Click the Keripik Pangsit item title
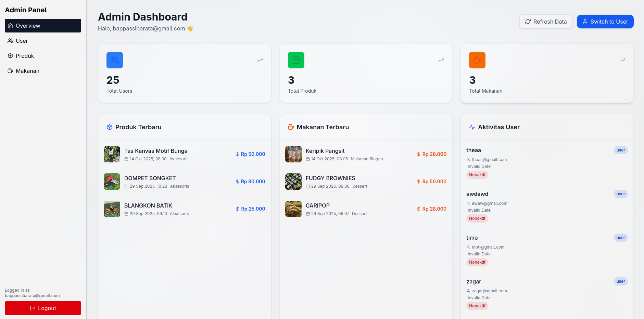644x319 pixels. click(x=325, y=151)
